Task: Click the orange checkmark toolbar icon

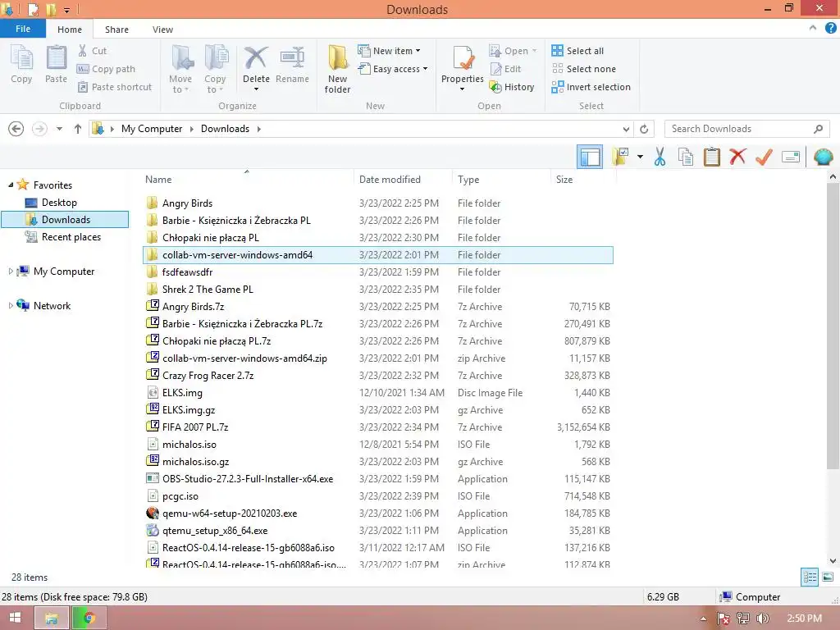Action: (764, 157)
